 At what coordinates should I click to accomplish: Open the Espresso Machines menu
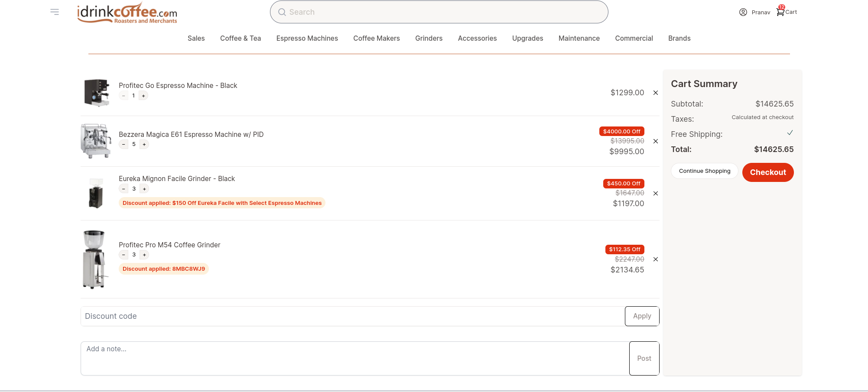pos(307,38)
